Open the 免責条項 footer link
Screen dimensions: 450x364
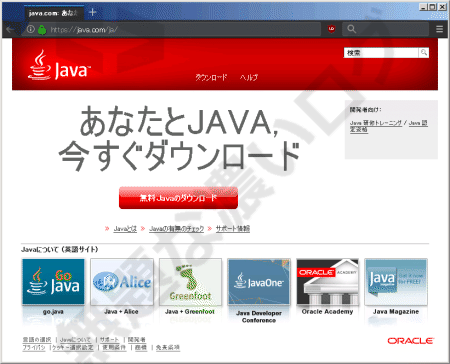168,348
